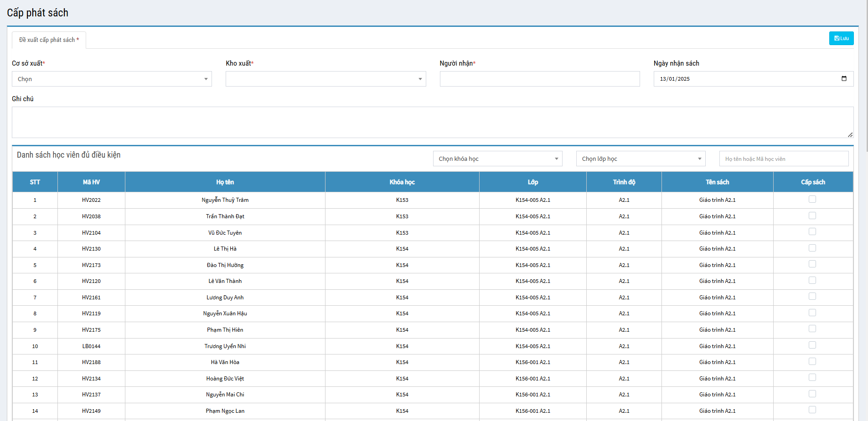Check Cấp sách for Nguyễn Thuỳ Trâm
This screenshot has height=421, width=868.
click(812, 199)
